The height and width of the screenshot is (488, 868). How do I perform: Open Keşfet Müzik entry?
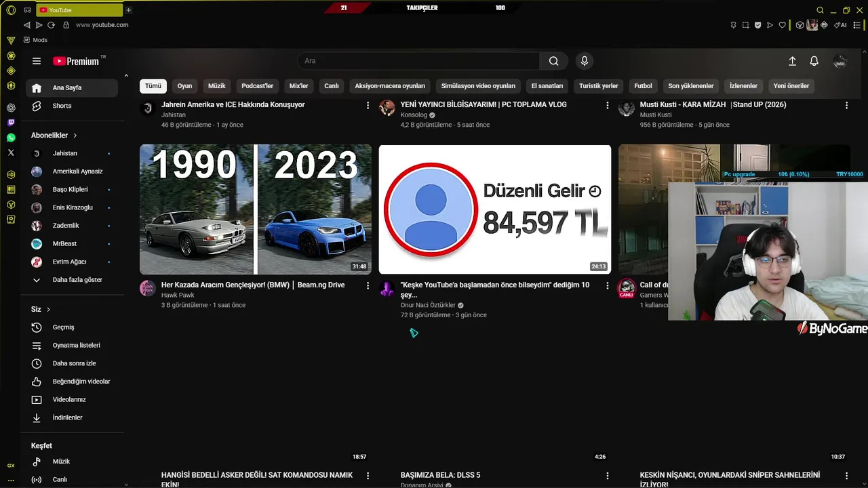pos(72,462)
